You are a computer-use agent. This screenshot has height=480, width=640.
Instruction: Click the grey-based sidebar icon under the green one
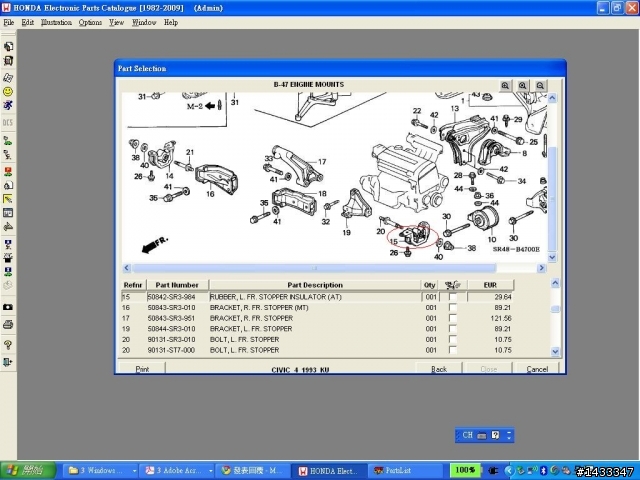[x=8, y=155]
